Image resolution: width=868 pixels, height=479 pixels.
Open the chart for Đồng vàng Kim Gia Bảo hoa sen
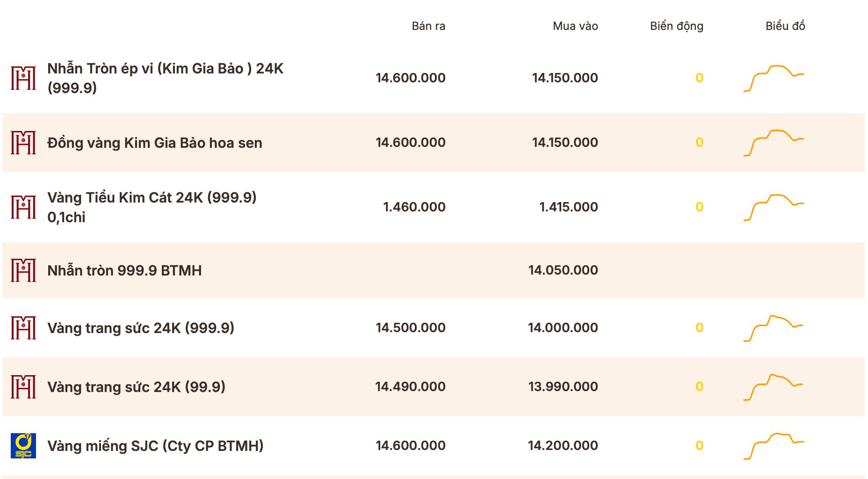click(x=774, y=143)
